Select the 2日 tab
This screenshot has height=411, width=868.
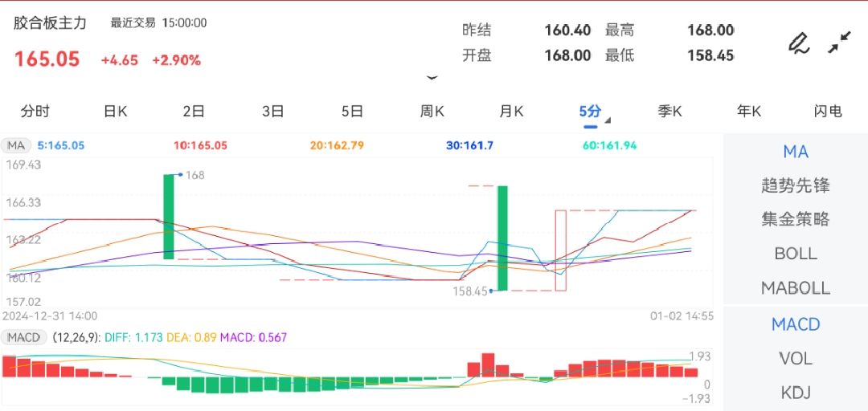tap(194, 112)
